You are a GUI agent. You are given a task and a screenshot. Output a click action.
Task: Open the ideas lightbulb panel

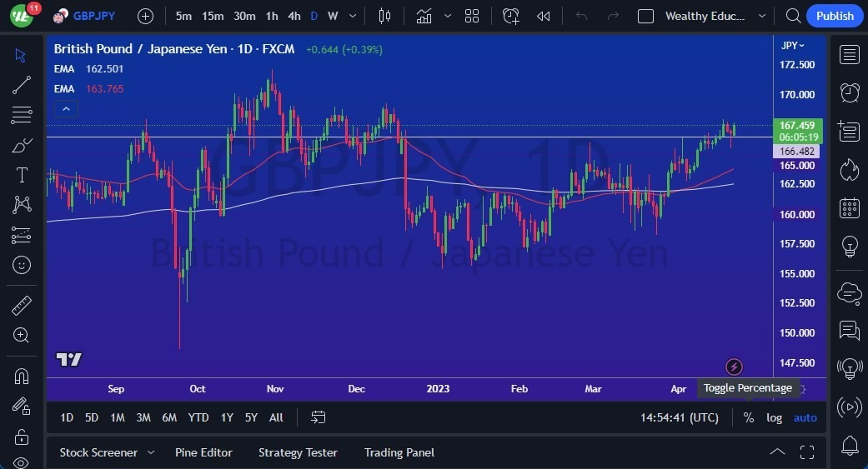click(x=849, y=246)
